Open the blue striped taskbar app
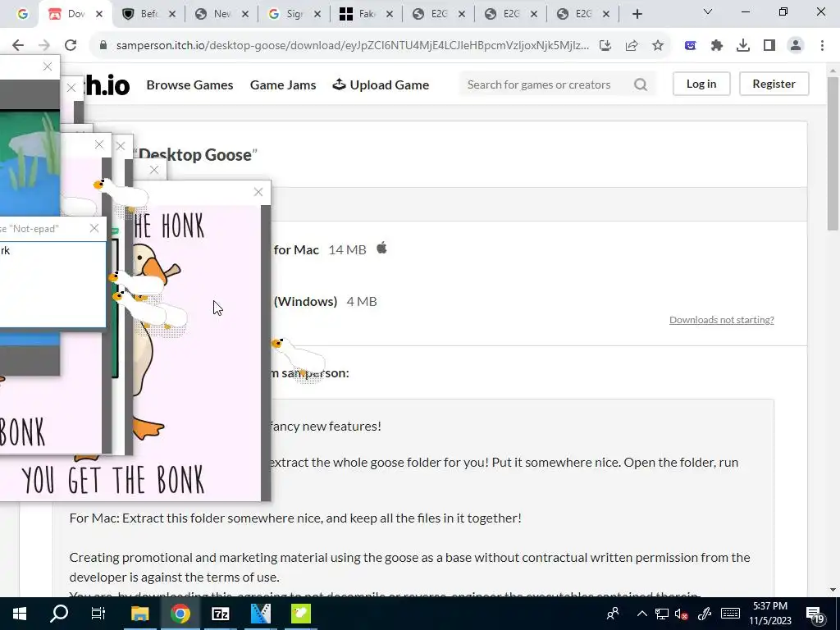 click(x=261, y=614)
